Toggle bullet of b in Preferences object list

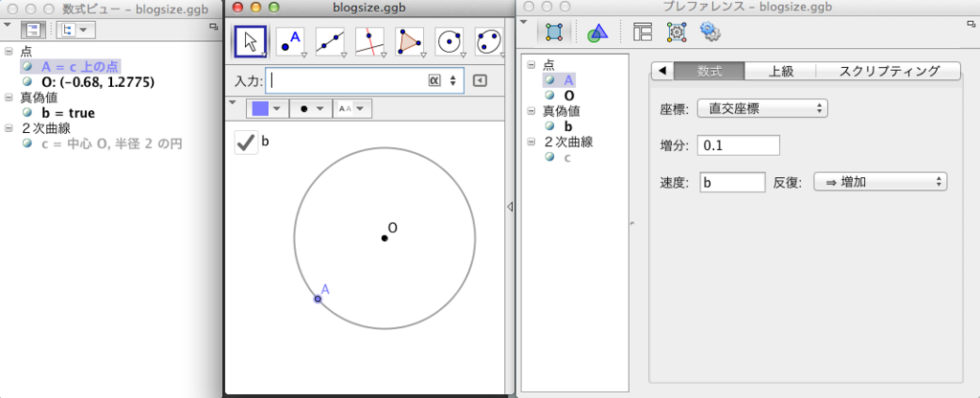pos(549,125)
